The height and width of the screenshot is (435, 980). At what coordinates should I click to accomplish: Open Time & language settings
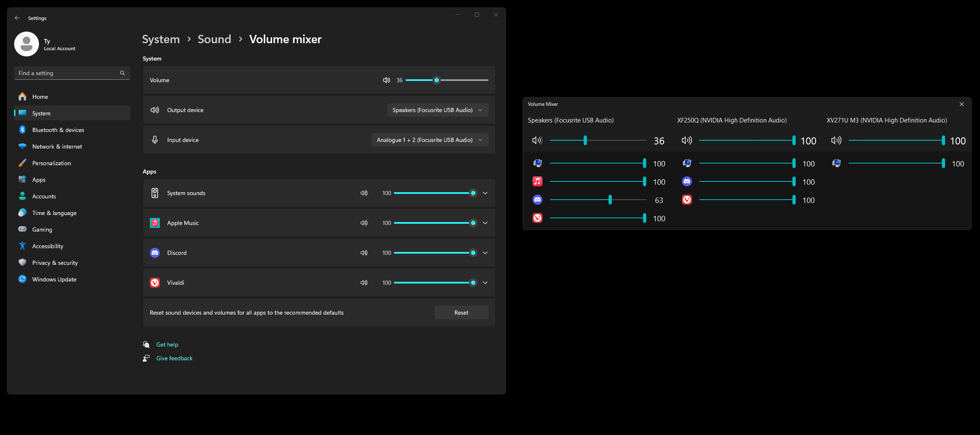[x=72, y=213]
